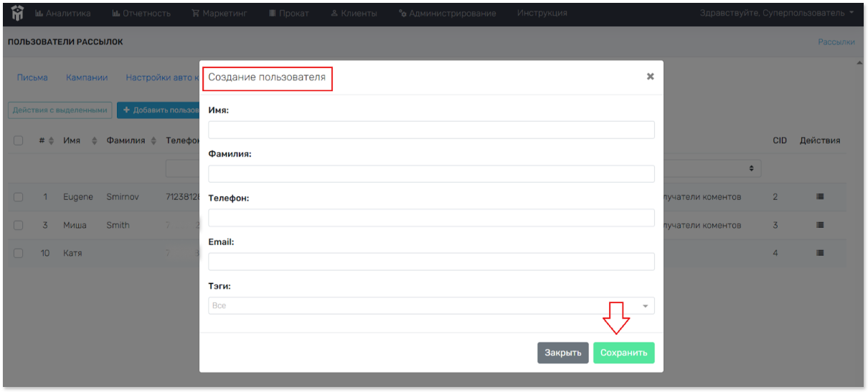Check the checkbox for Eugene Smirnov row
Screen dimensions: 868x392
pyautogui.click(x=19, y=197)
